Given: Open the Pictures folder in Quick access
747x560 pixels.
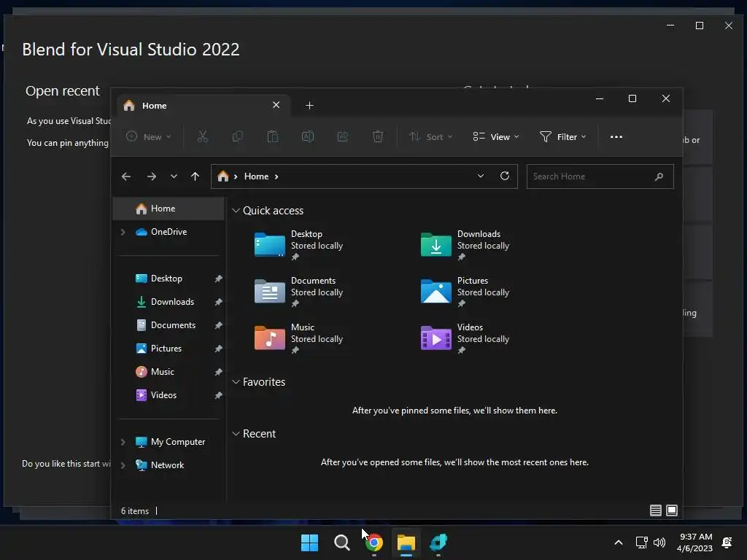Looking at the screenshot, I should tap(465, 292).
